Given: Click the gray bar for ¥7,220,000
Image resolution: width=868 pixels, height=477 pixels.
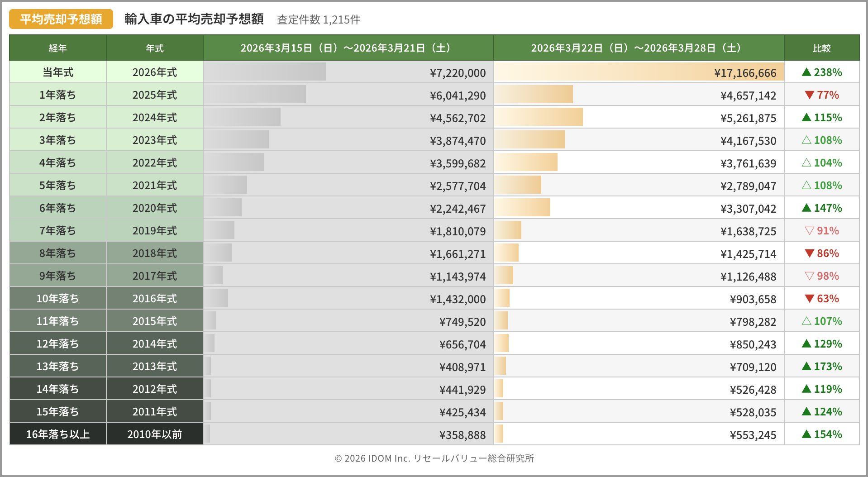Looking at the screenshot, I should tap(265, 72).
